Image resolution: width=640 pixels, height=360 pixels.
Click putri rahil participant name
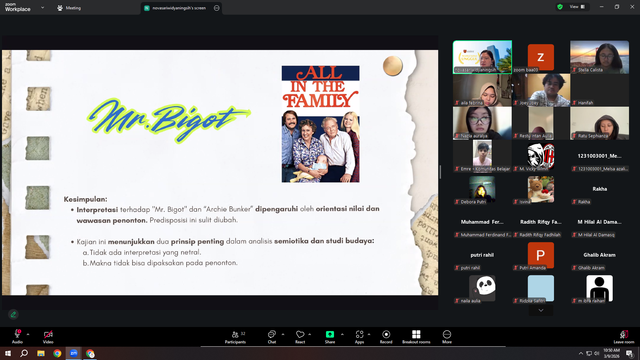point(482,255)
